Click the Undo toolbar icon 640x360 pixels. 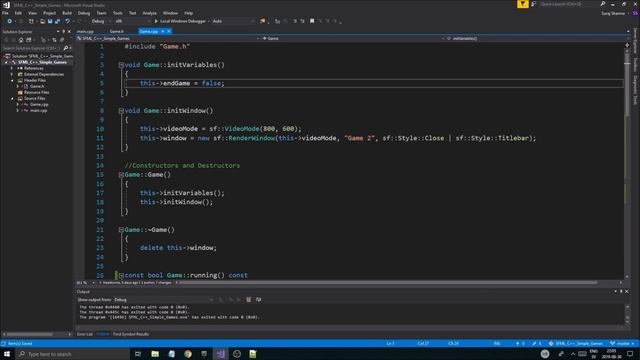(67, 21)
